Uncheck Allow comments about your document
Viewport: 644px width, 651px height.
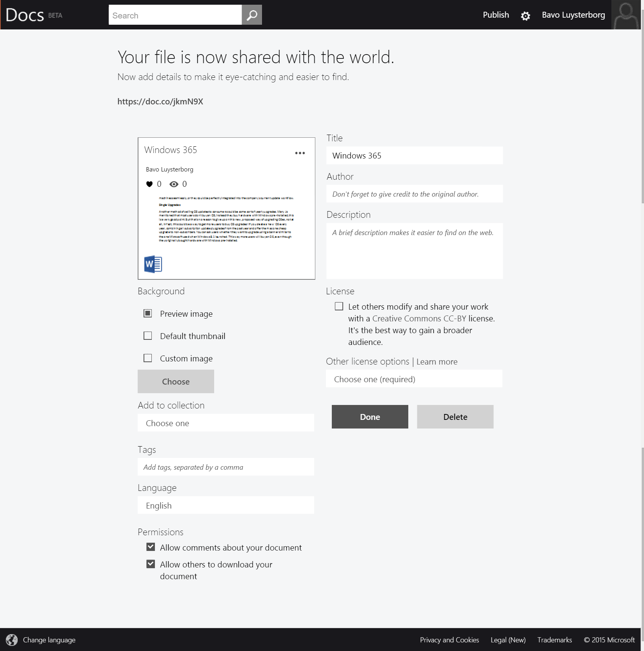coord(151,547)
